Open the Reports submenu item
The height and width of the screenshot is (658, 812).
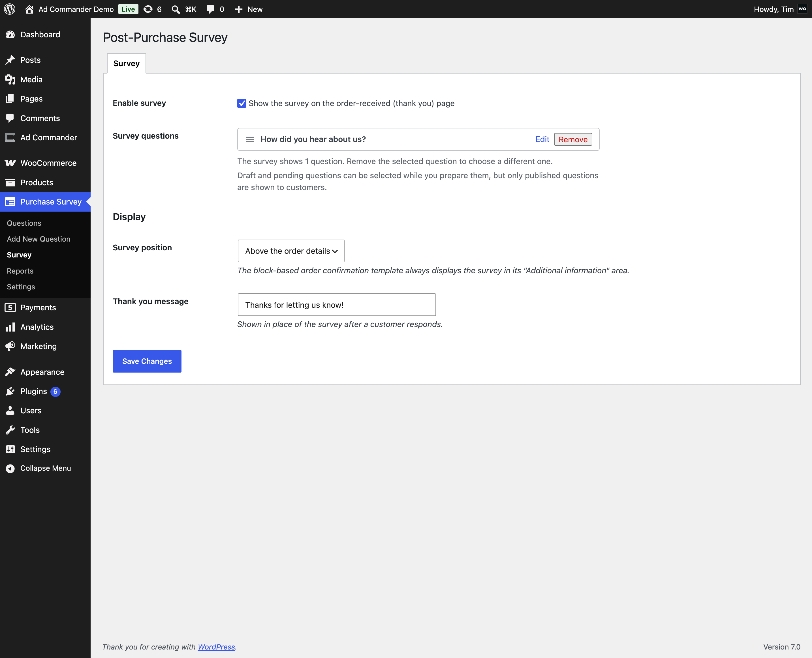pyautogui.click(x=20, y=271)
